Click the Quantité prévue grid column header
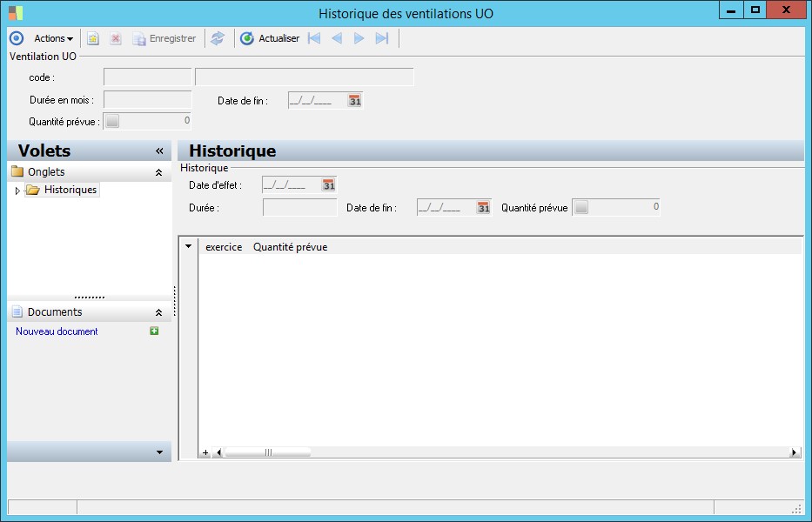This screenshot has width=812, height=522. pyautogui.click(x=290, y=247)
